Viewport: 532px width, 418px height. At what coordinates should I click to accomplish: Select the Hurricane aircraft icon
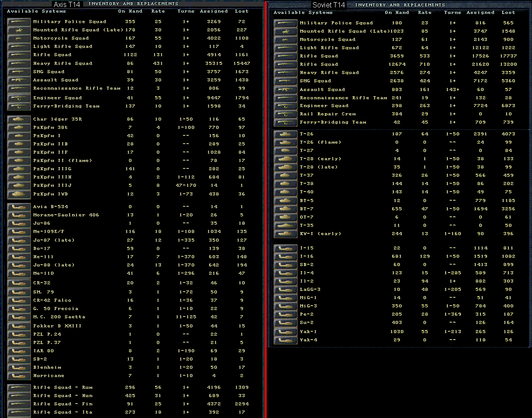pyautogui.click(x=19, y=376)
